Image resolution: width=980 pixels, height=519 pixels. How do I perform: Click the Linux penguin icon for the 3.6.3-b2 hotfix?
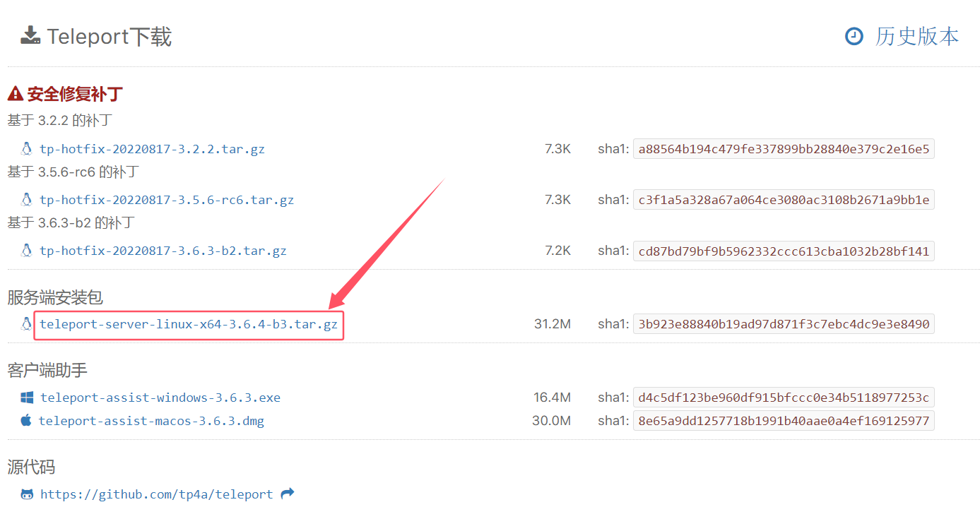pyautogui.click(x=27, y=250)
